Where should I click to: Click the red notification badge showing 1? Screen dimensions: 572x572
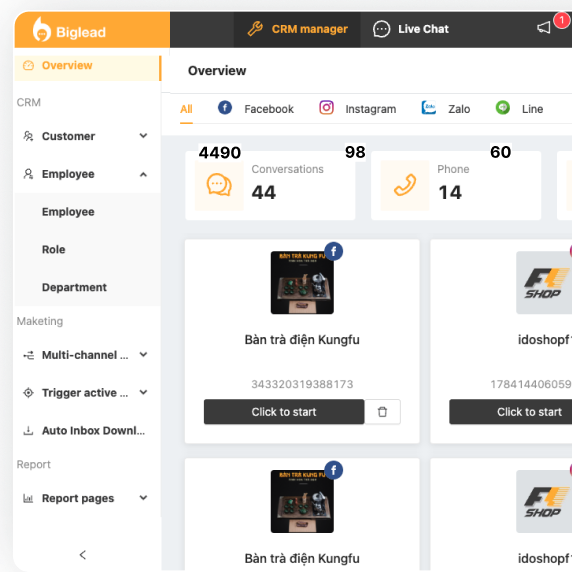pyautogui.click(x=561, y=20)
